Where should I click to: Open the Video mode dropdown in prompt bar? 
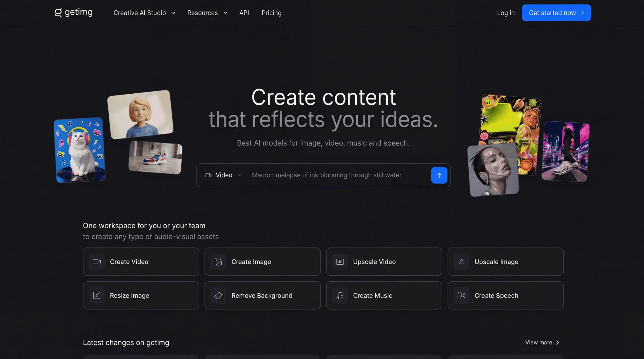[x=223, y=175]
